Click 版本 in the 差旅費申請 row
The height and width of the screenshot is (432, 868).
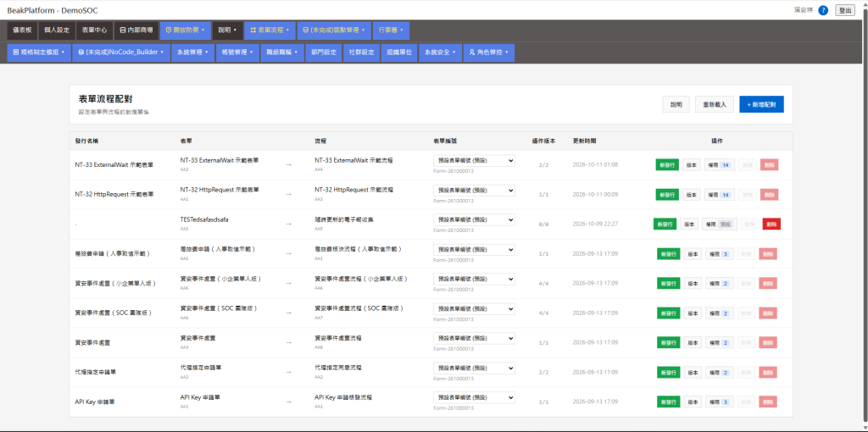(693, 254)
